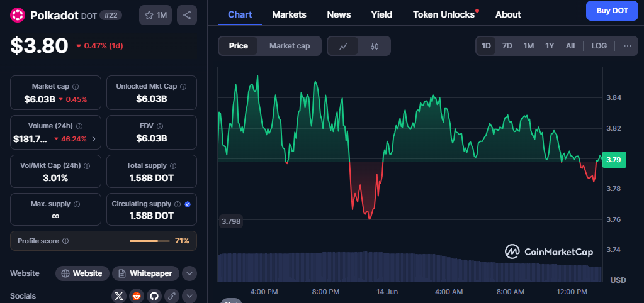Click info icon next to Vol/Mkt Cap (24h)
The height and width of the screenshot is (303, 644).
click(x=87, y=166)
